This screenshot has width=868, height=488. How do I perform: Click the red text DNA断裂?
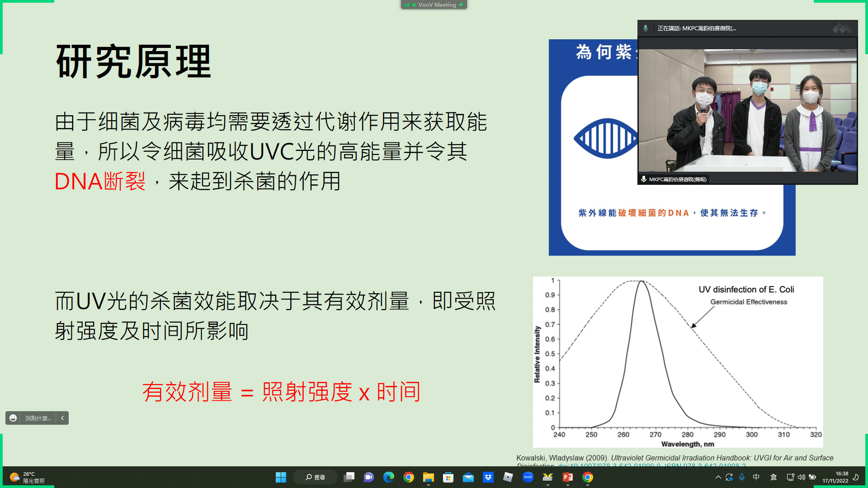100,181
